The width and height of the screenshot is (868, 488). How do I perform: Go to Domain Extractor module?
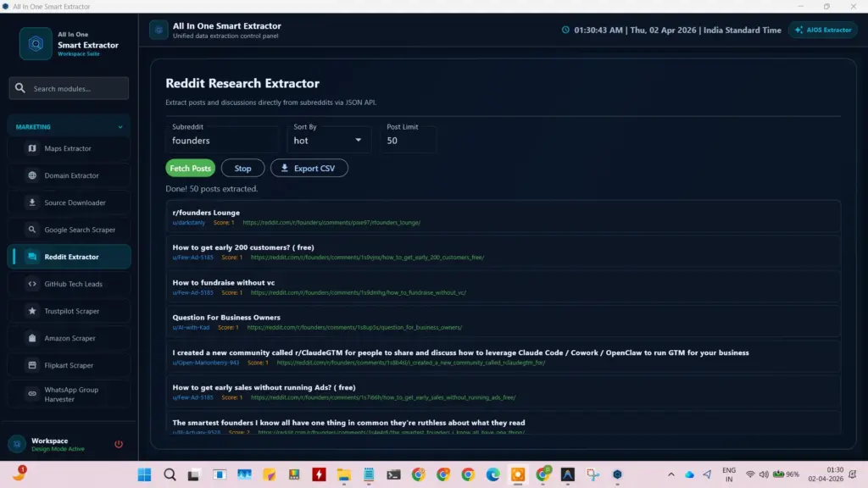coord(69,175)
